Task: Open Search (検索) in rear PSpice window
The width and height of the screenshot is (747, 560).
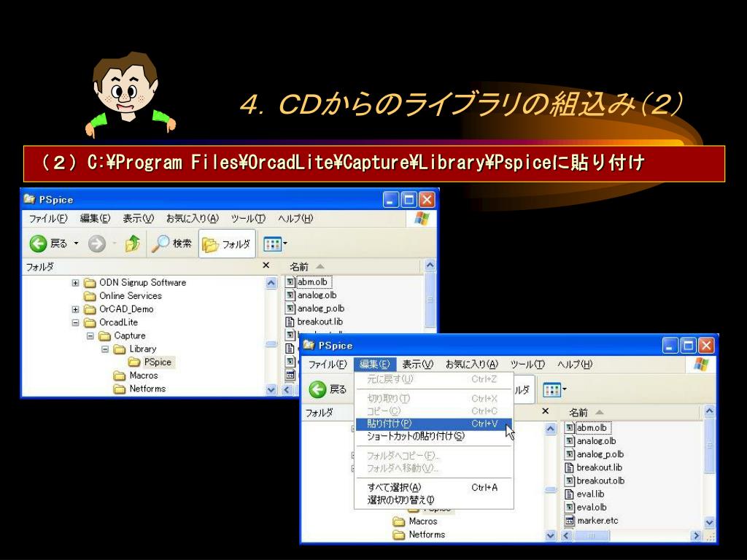Action: (x=171, y=244)
